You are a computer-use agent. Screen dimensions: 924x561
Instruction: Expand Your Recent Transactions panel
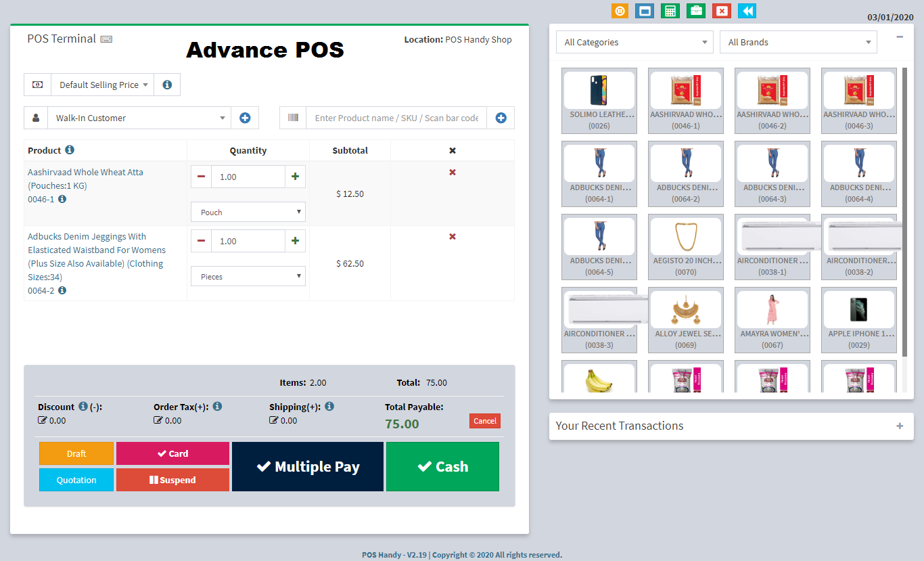click(x=900, y=426)
